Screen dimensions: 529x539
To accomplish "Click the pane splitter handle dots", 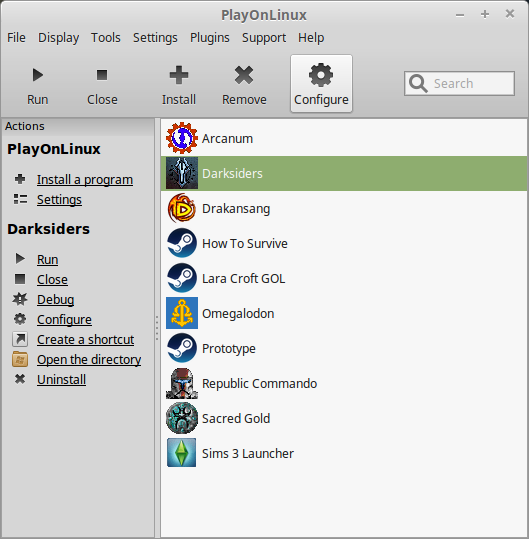I will (x=157, y=328).
